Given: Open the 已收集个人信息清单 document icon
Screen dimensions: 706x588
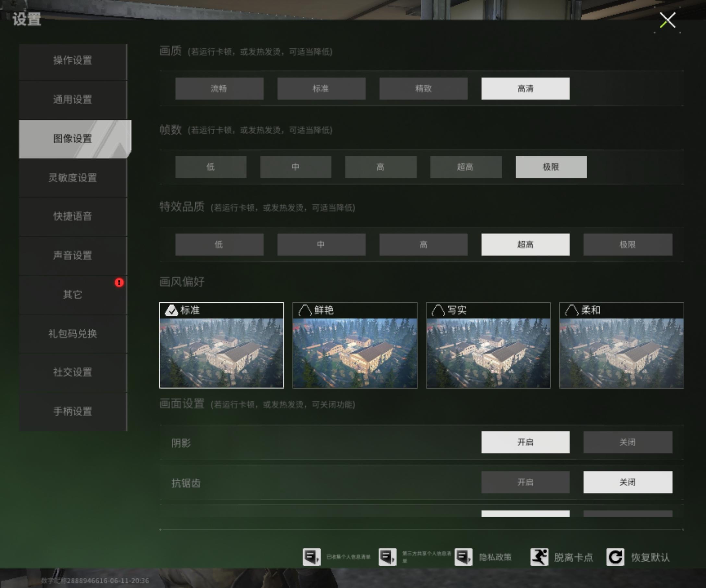Looking at the screenshot, I should point(311,557).
